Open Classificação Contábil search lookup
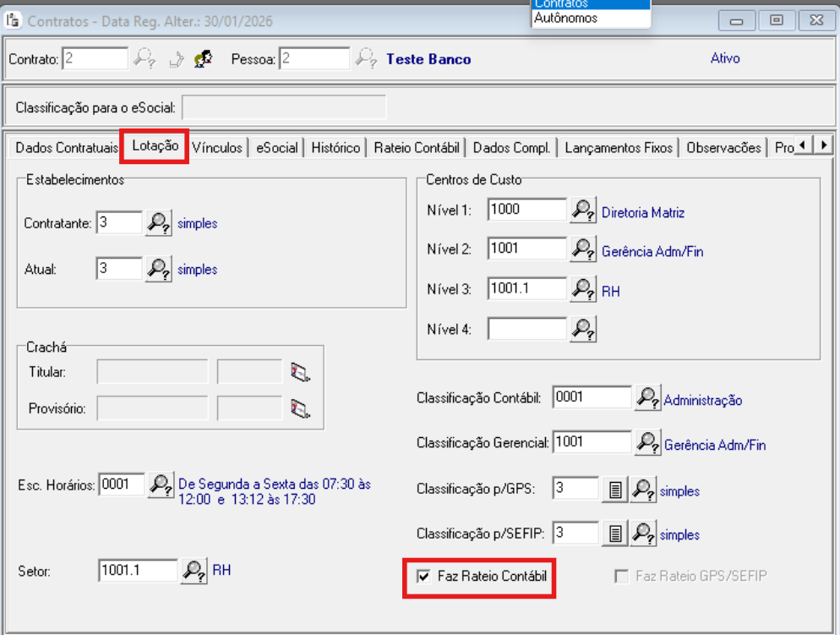Screen dimensions: 840x635 (x=647, y=398)
